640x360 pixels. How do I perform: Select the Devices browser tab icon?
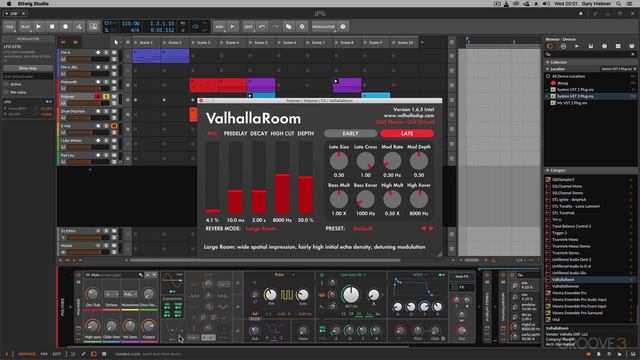pos(550,46)
